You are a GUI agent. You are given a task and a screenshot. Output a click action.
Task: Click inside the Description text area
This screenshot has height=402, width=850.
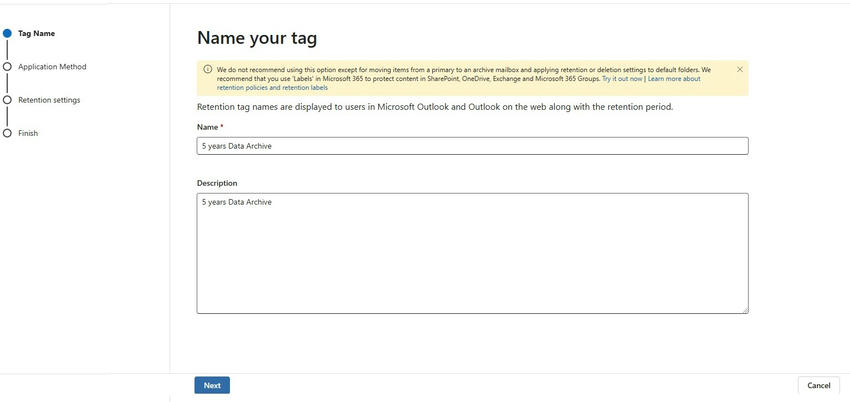pyautogui.click(x=472, y=253)
